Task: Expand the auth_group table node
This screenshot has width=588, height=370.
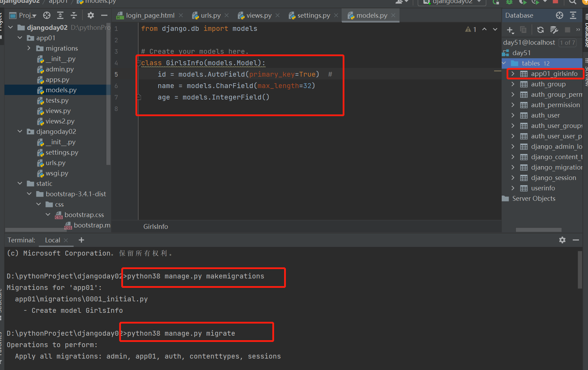Action: tap(513, 84)
